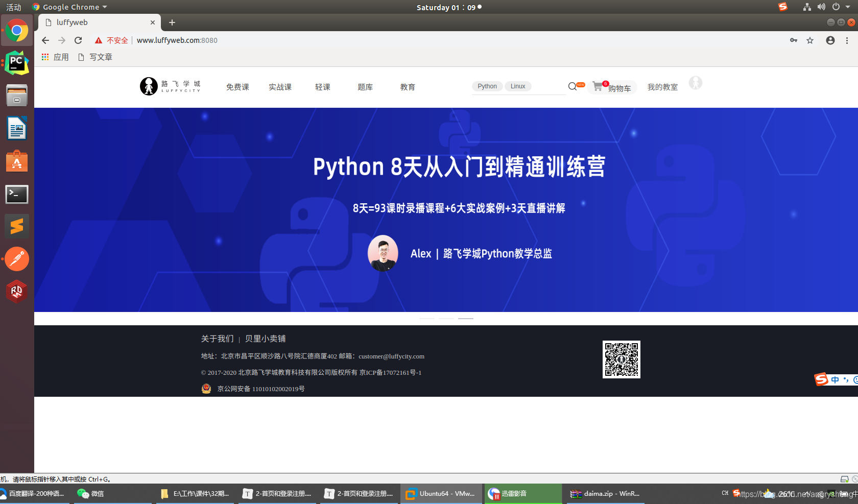Image resolution: width=858 pixels, height=504 pixels.
Task: Click the customer@luffycity.com email link
Action: (391, 356)
